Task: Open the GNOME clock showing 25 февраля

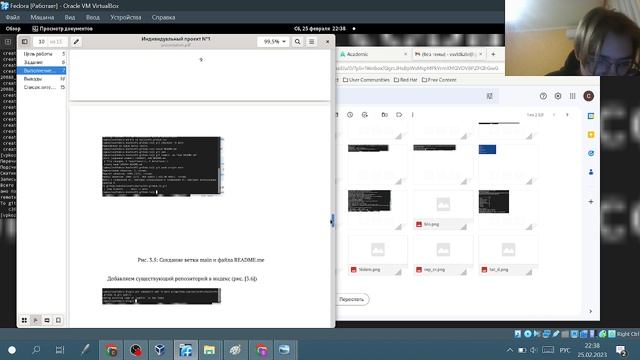Action: pyautogui.click(x=320, y=29)
